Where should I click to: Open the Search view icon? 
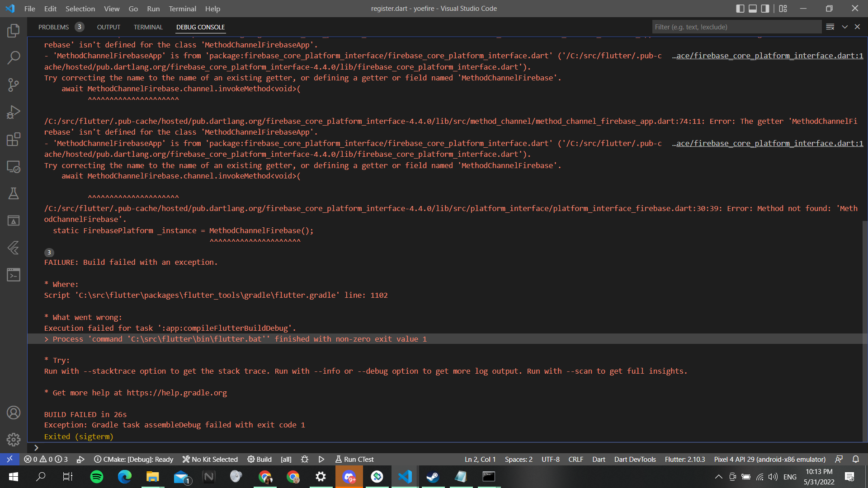14,58
